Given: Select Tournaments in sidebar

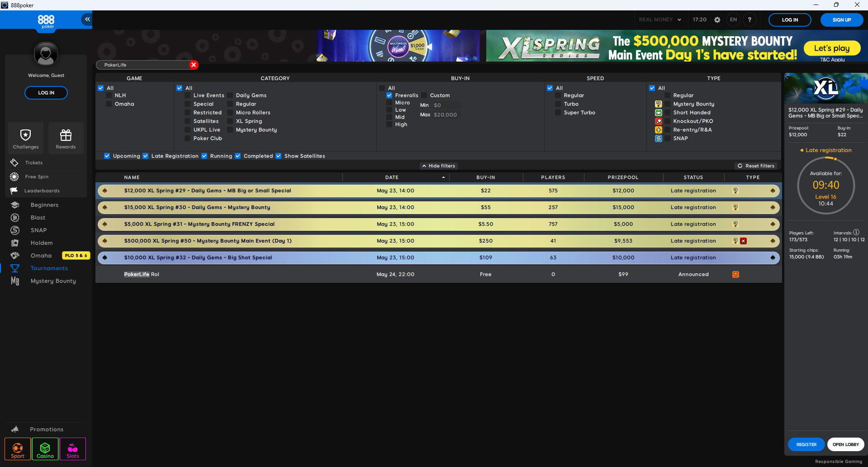Looking at the screenshot, I should (x=49, y=268).
